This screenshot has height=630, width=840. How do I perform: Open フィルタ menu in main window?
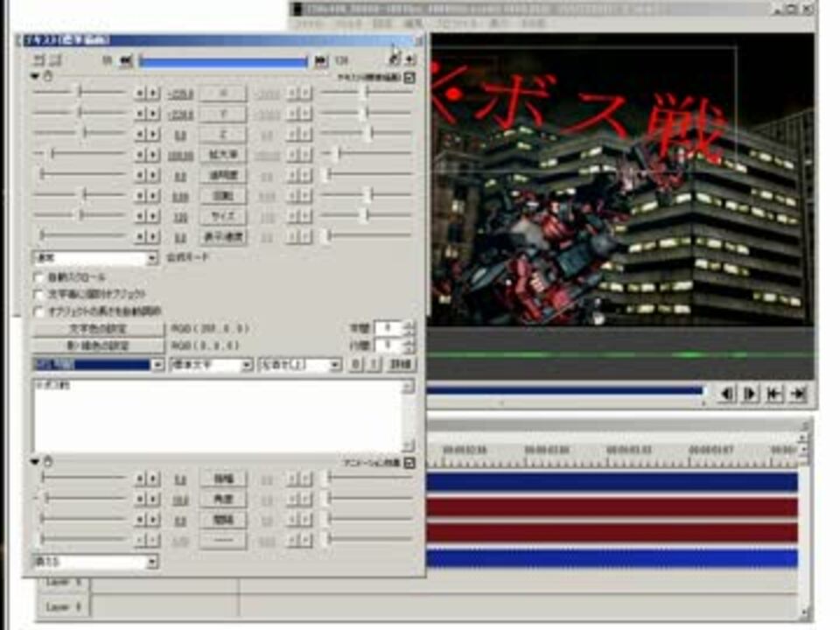[x=349, y=24]
